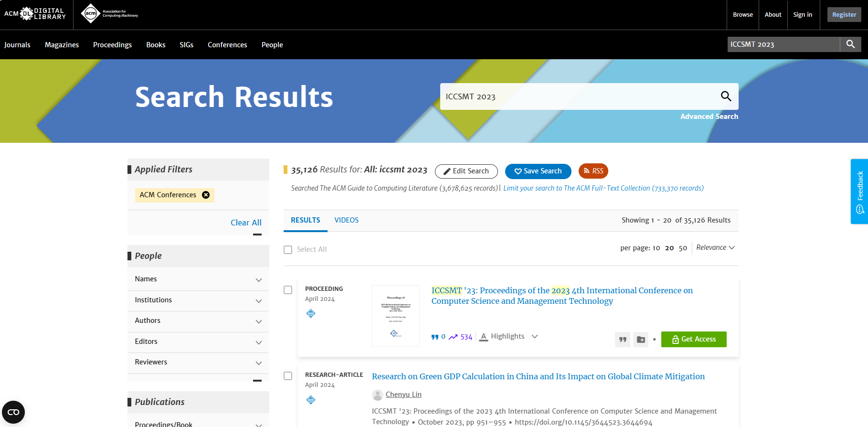Expand the Authors filter
This screenshot has width=868, height=427.
pos(198,321)
